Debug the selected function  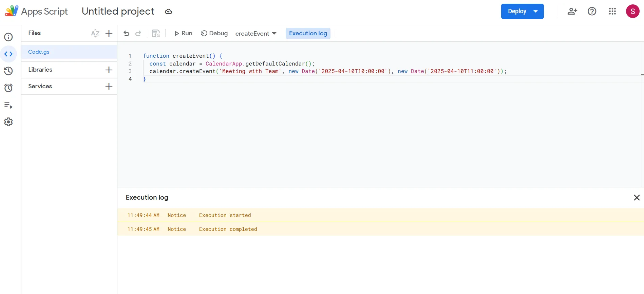coord(214,33)
